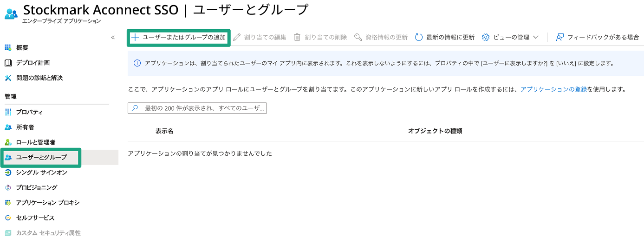The image size is (644, 246).
Task: Expand the ビューの管理 dropdown chevron
Action: [536, 37]
